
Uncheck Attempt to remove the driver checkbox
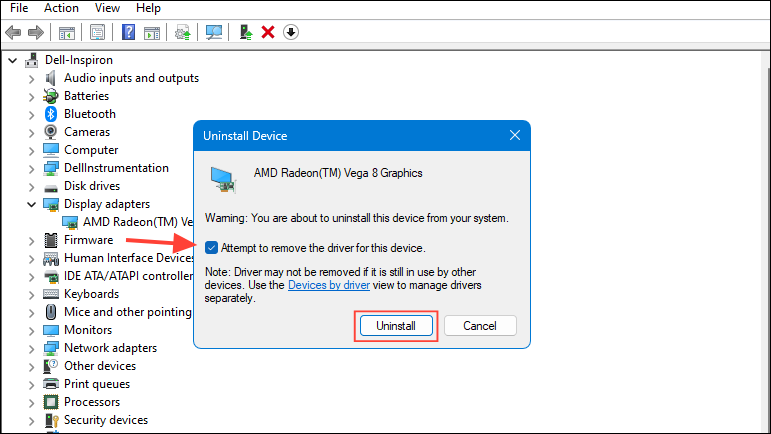click(211, 248)
